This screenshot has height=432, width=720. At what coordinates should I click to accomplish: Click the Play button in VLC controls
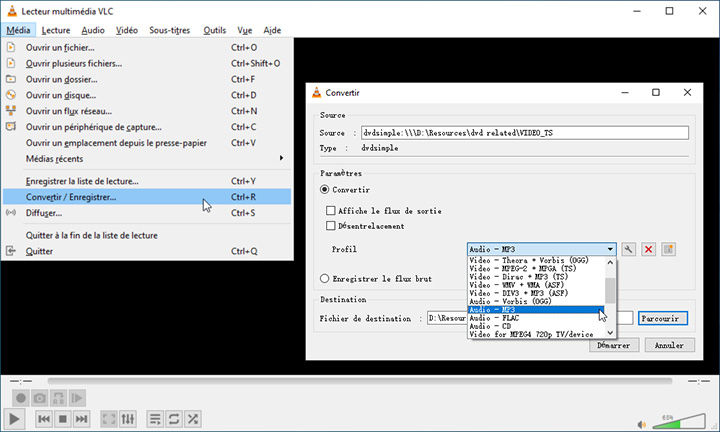15,418
